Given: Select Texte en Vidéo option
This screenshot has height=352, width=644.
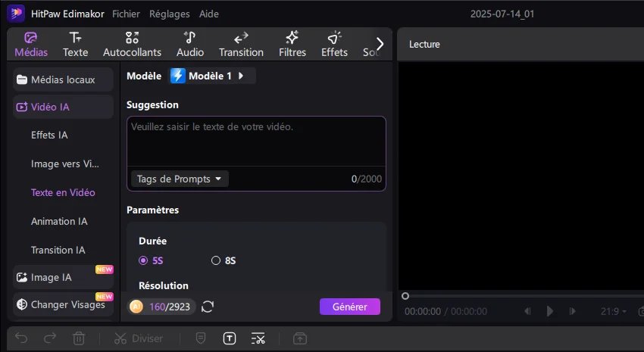Looking at the screenshot, I should (x=63, y=192).
